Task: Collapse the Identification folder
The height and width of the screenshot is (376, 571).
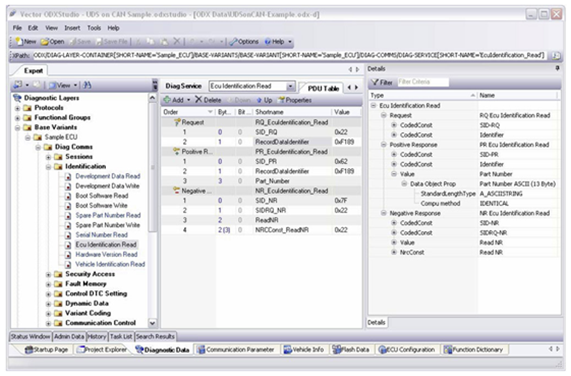Action: coord(48,167)
